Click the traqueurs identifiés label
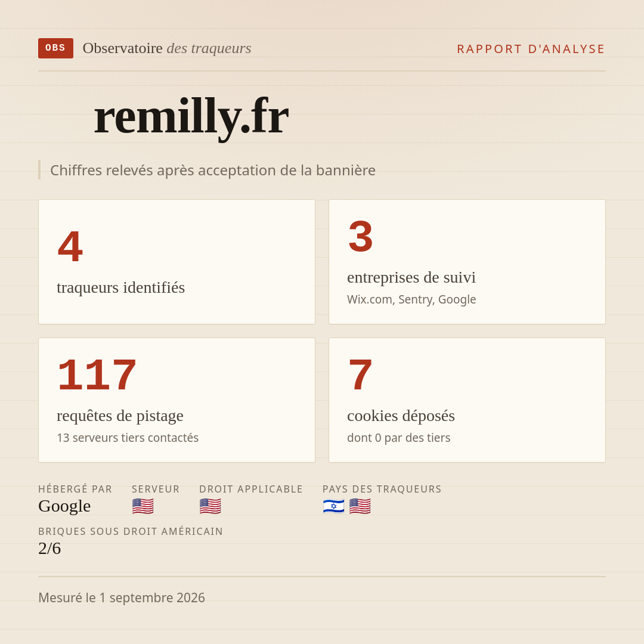644x644 pixels. (120, 287)
